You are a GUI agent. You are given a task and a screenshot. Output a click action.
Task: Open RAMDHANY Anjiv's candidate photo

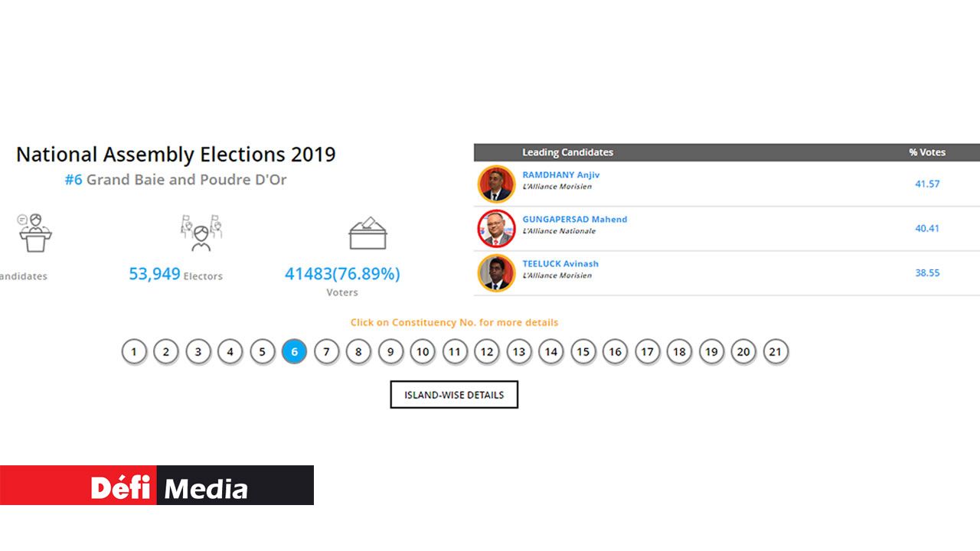click(x=496, y=184)
